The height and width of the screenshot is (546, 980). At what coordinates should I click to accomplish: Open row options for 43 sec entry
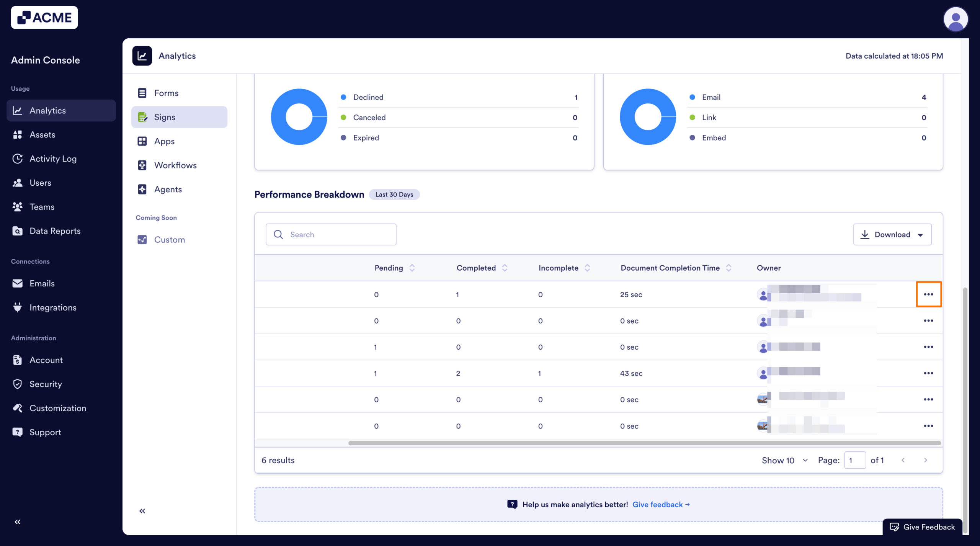pyautogui.click(x=928, y=373)
